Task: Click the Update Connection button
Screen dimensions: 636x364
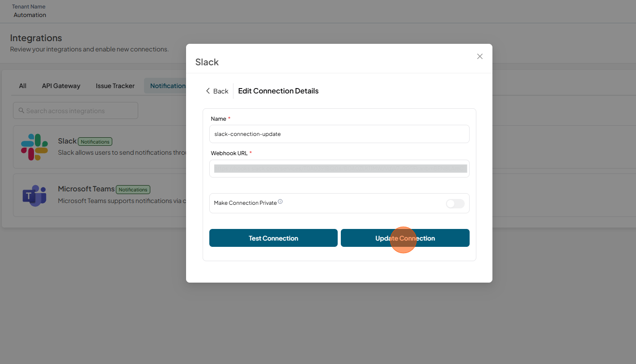Action: pos(405,238)
